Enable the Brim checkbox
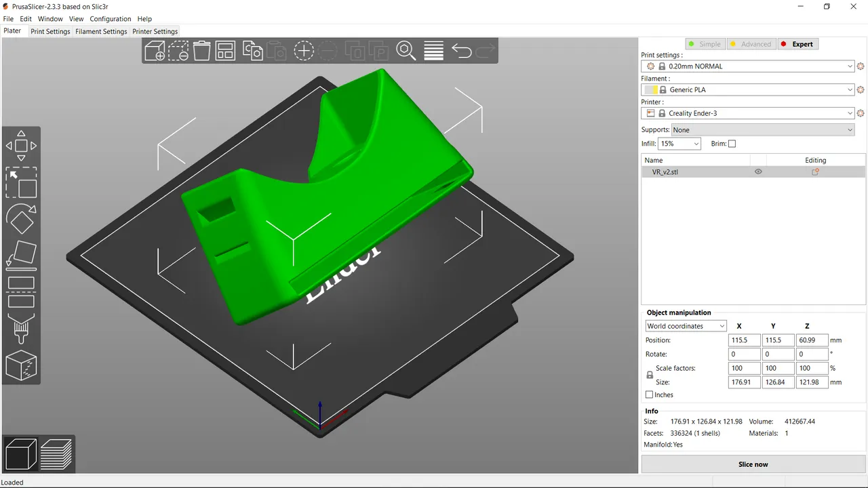 (x=732, y=144)
